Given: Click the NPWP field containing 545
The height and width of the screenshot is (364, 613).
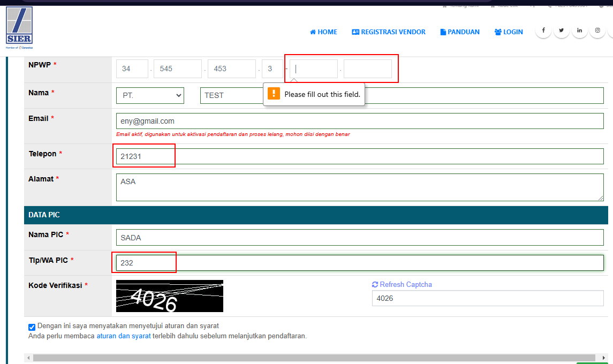Looking at the screenshot, I should click(178, 69).
